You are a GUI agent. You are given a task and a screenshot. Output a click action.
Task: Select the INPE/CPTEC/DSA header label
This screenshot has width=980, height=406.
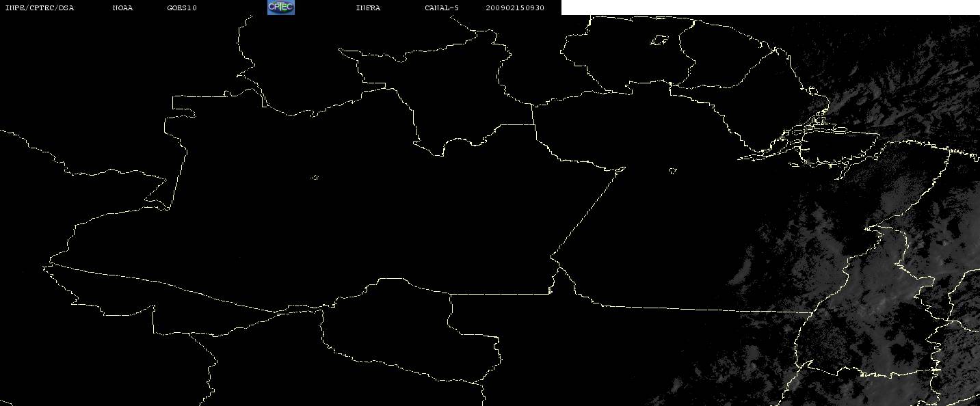[x=39, y=8]
